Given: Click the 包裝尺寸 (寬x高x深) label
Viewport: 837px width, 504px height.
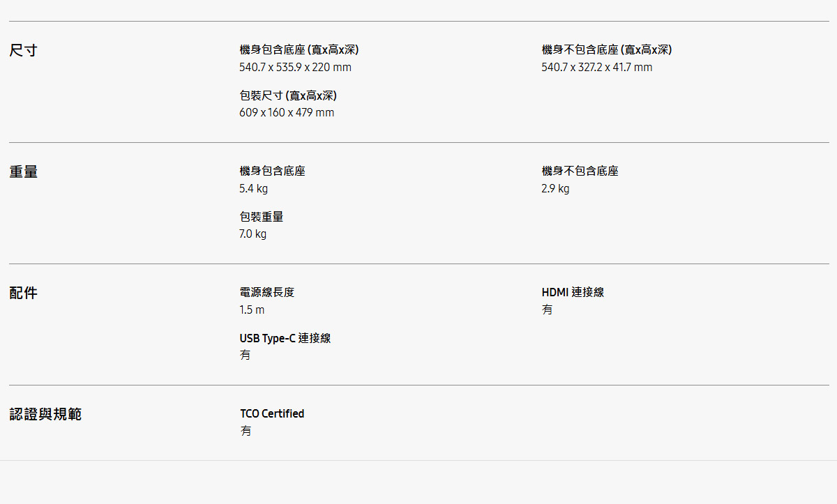Looking at the screenshot, I should click(x=288, y=96).
